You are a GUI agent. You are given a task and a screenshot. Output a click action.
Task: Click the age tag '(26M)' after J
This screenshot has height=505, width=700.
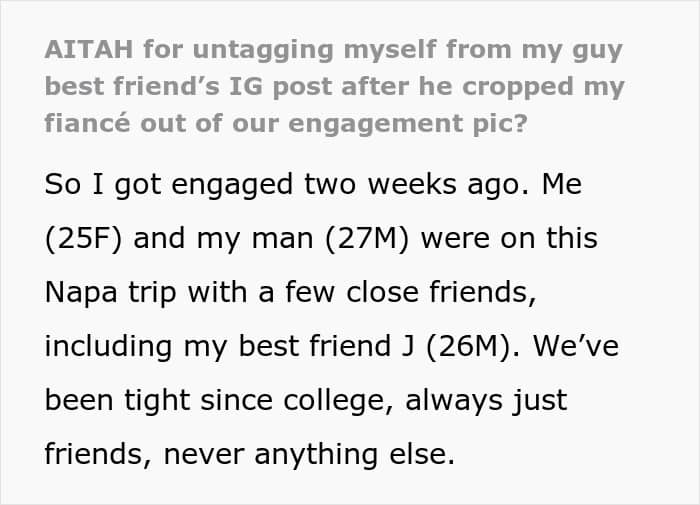coord(472,346)
